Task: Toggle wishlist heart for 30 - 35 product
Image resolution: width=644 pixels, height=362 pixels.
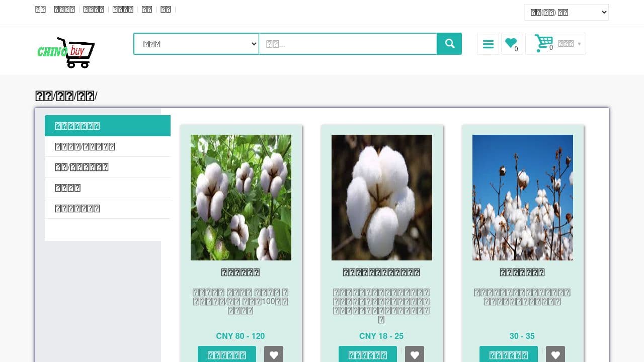Action: click(x=555, y=354)
